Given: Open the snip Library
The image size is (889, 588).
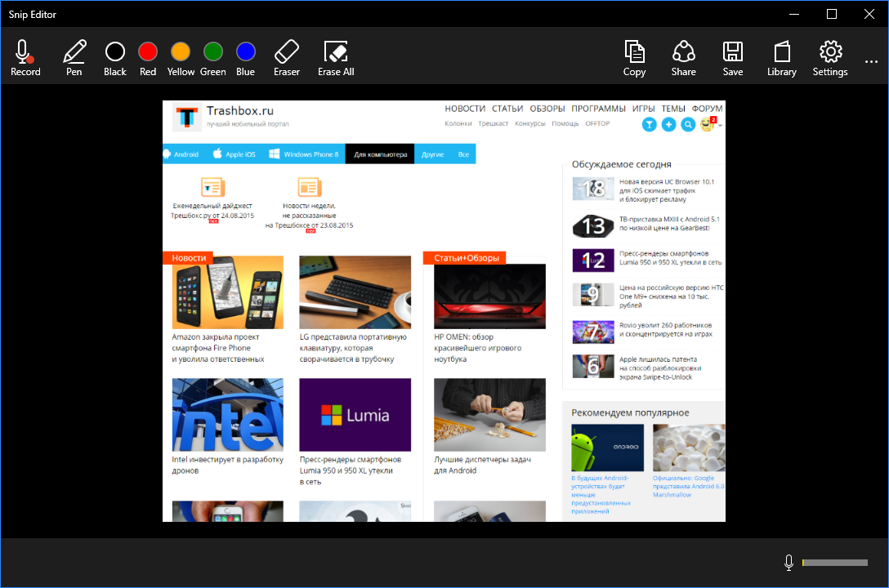Looking at the screenshot, I should pyautogui.click(x=782, y=58).
